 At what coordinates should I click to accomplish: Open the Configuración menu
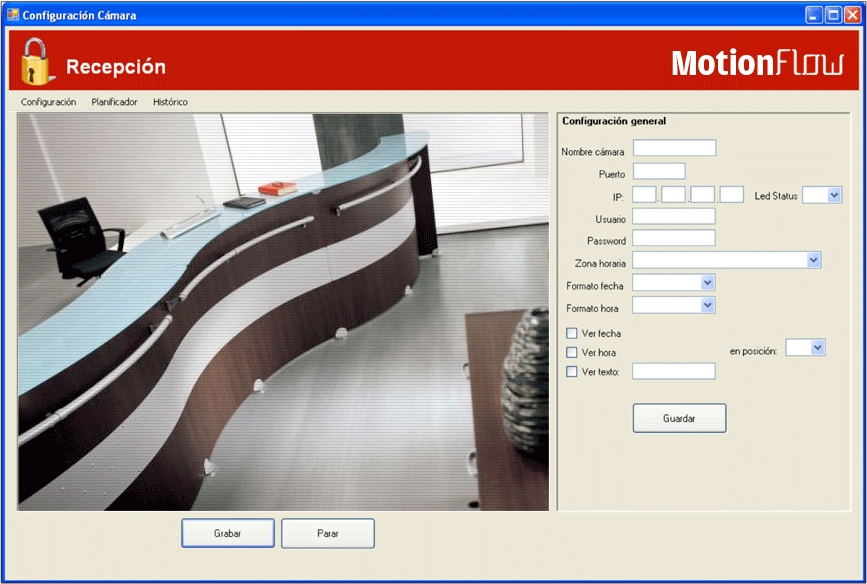(48, 102)
